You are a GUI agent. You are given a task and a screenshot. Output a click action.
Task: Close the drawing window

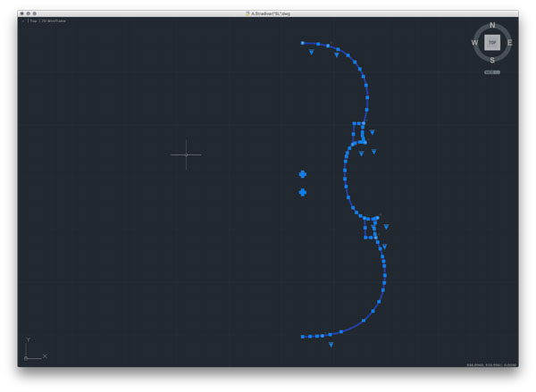coord(22,13)
